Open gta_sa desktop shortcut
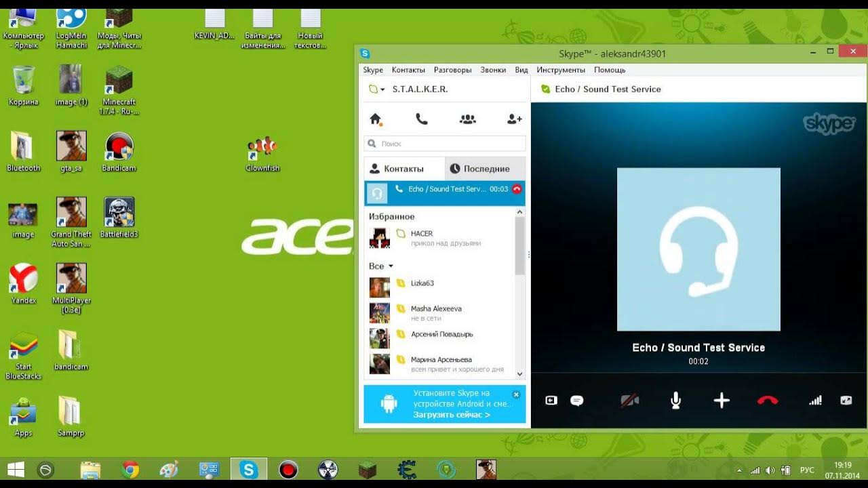Image resolution: width=868 pixels, height=488 pixels. pyautogui.click(x=71, y=152)
